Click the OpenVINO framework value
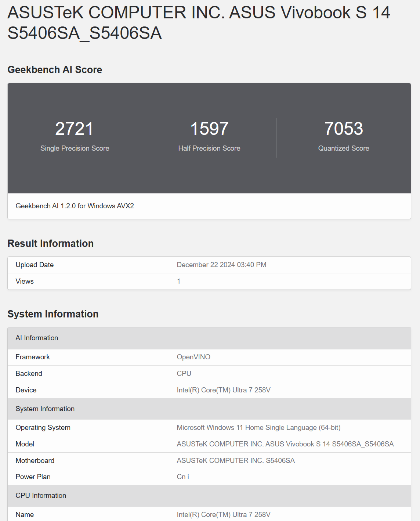The image size is (420, 521). (193, 357)
